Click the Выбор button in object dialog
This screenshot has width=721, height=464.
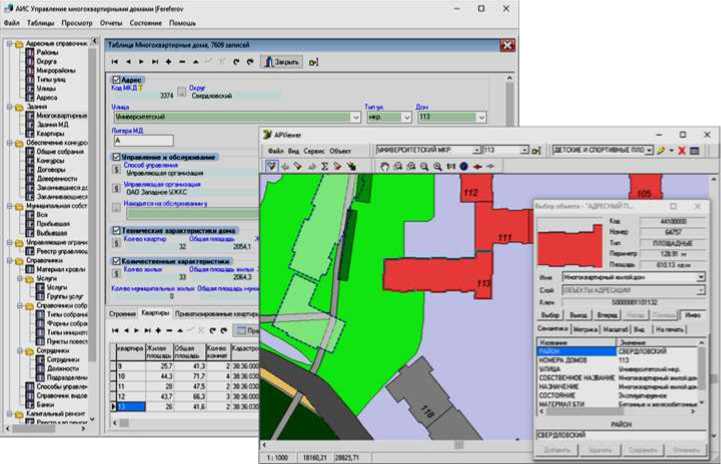pos(551,315)
